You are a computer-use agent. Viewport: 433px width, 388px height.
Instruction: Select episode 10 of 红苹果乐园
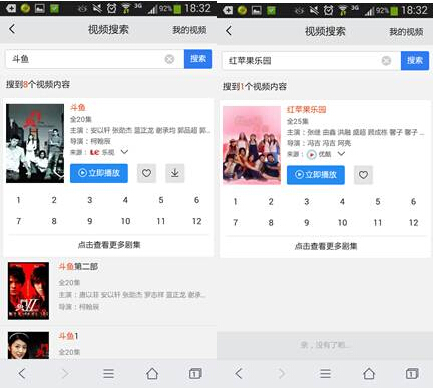click(342, 223)
